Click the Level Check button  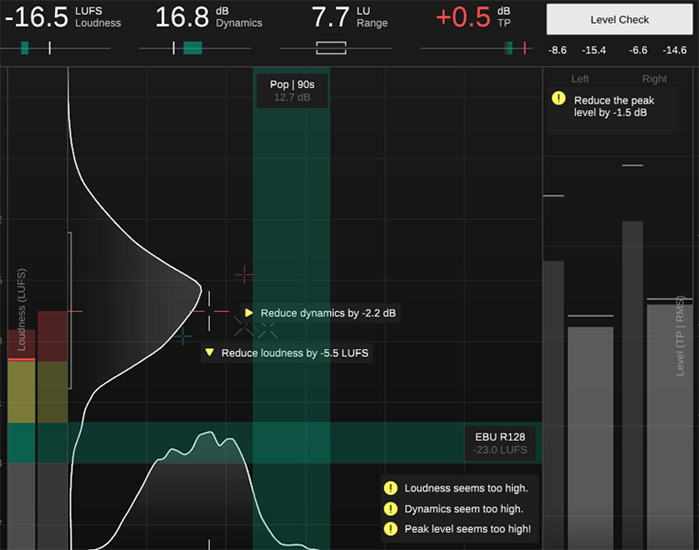[x=619, y=20]
